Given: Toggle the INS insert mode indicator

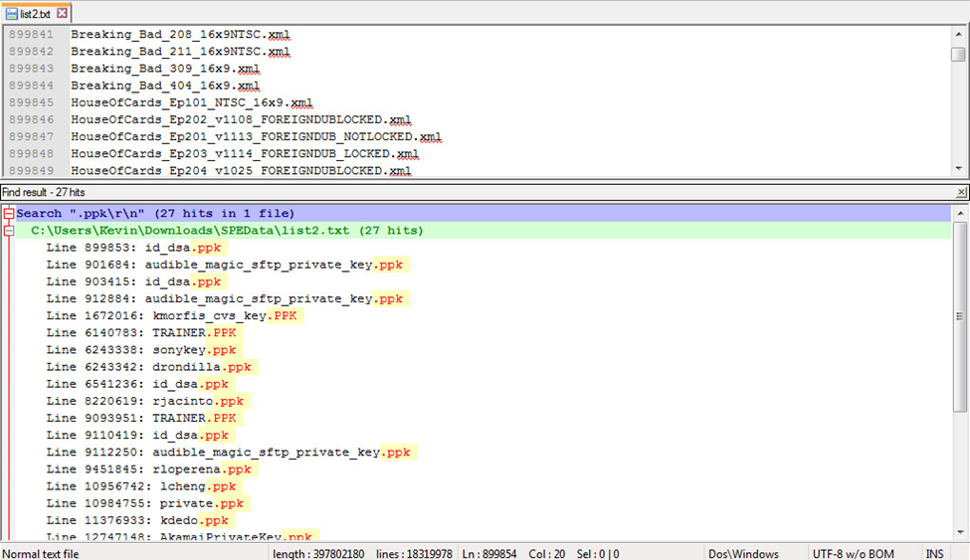Looking at the screenshot, I should tap(935, 554).
